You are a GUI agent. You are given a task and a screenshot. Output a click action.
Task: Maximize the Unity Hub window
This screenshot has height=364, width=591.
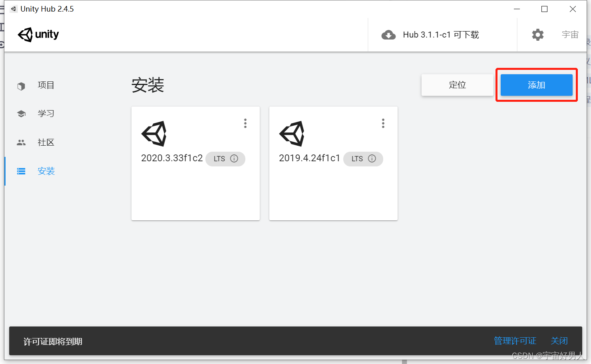pos(544,9)
